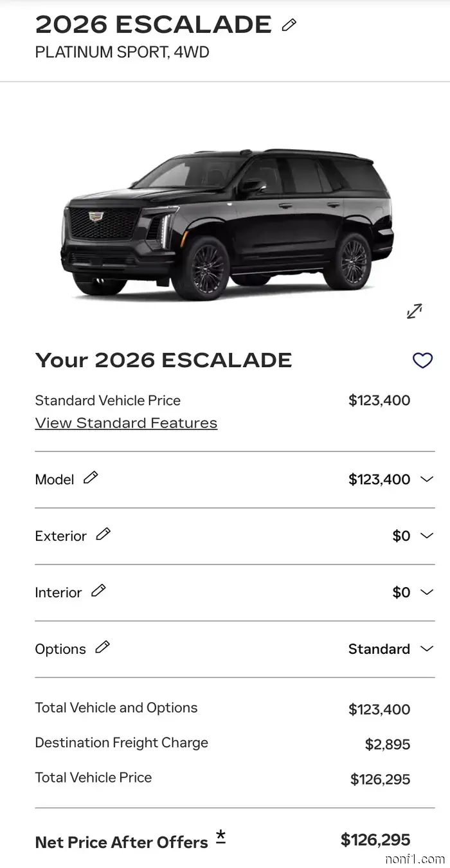This screenshot has height=868, width=450.
Task: Click the expand arrows under the vehicle image
Action: 414,311
